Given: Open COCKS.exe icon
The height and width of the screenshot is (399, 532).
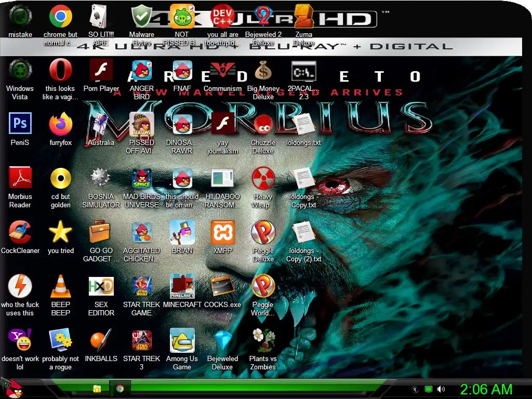Looking at the screenshot, I should tap(222, 286).
